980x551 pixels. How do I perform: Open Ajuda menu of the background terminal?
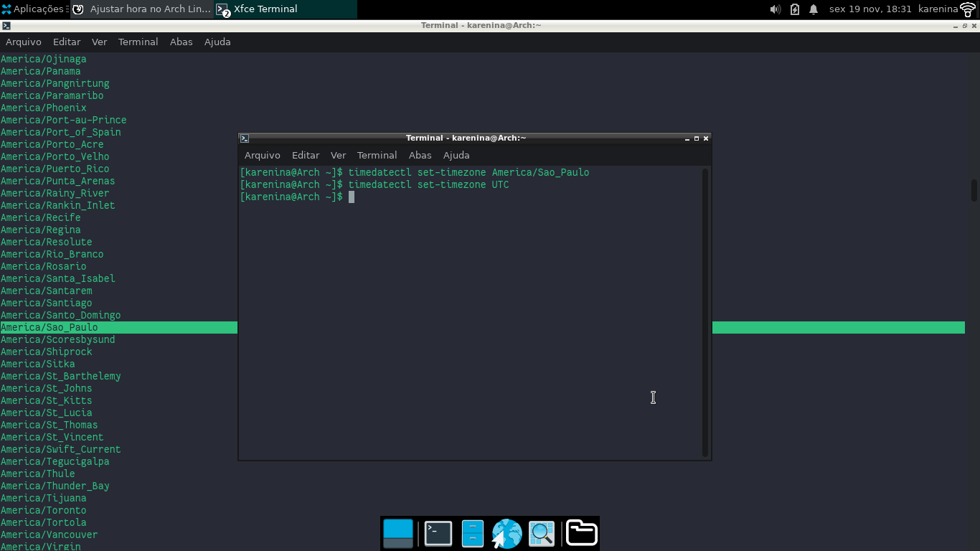pyautogui.click(x=217, y=42)
